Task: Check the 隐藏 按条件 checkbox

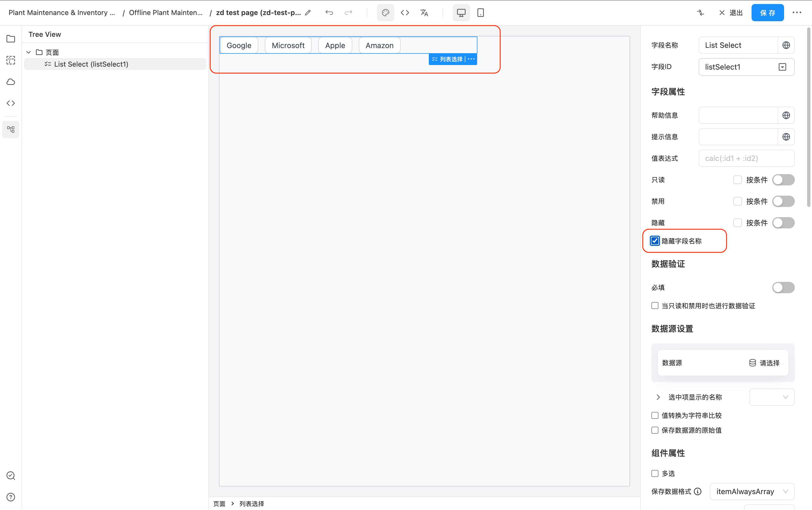Action: [x=738, y=222]
